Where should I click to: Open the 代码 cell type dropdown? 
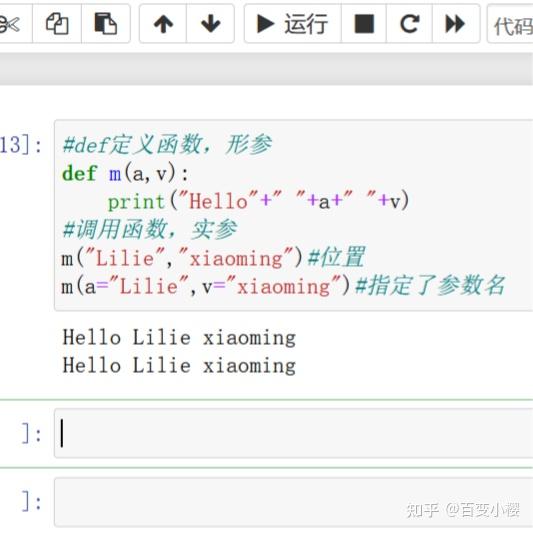pos(510,24)
